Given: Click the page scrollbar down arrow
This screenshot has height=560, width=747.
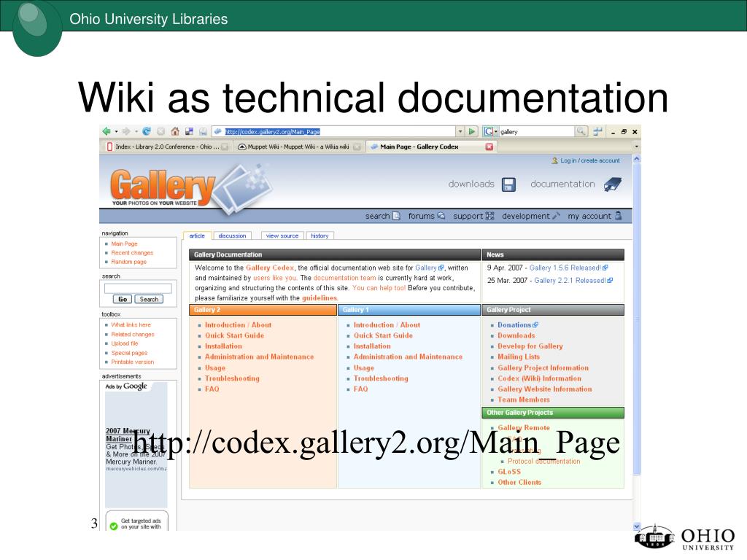Looking at the screenshot, I should tap(637, 526).
